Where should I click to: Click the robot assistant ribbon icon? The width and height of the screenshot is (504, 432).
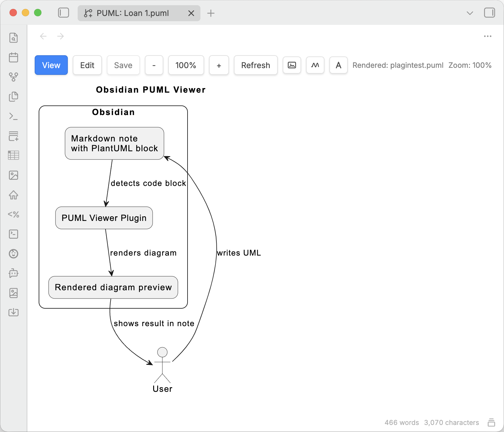click(x=14, y=273)
